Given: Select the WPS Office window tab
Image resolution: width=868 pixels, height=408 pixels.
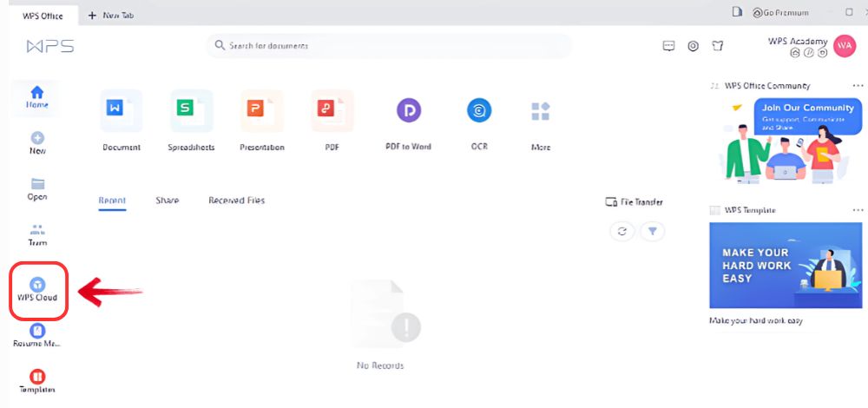Looking at the screenshot, I should coord(43,15).
